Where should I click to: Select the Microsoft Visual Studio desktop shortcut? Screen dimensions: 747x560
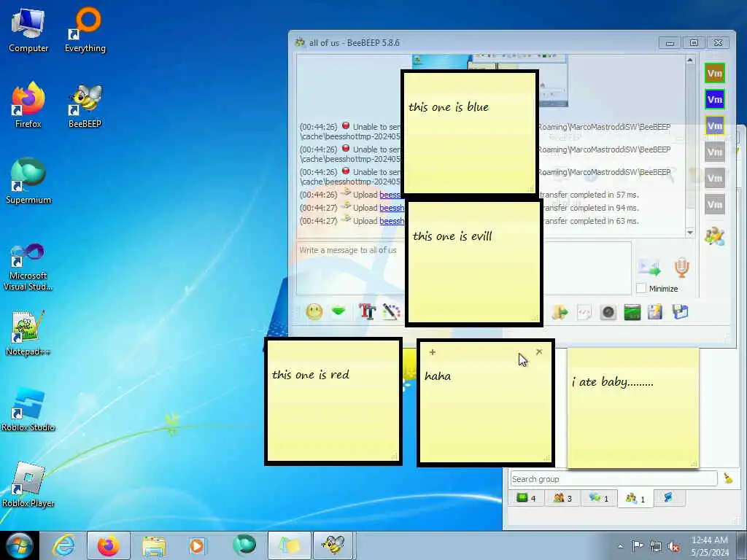coord(28,267)
